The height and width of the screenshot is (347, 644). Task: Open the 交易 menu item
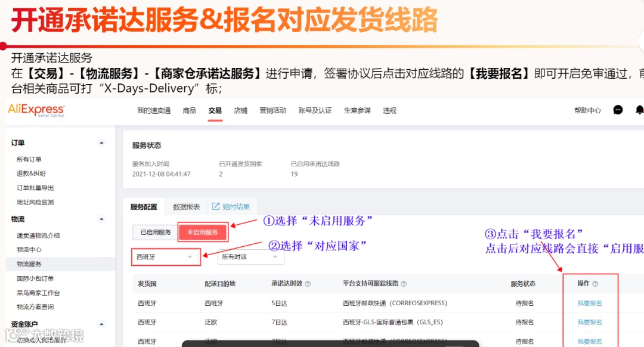click(215, 111)
